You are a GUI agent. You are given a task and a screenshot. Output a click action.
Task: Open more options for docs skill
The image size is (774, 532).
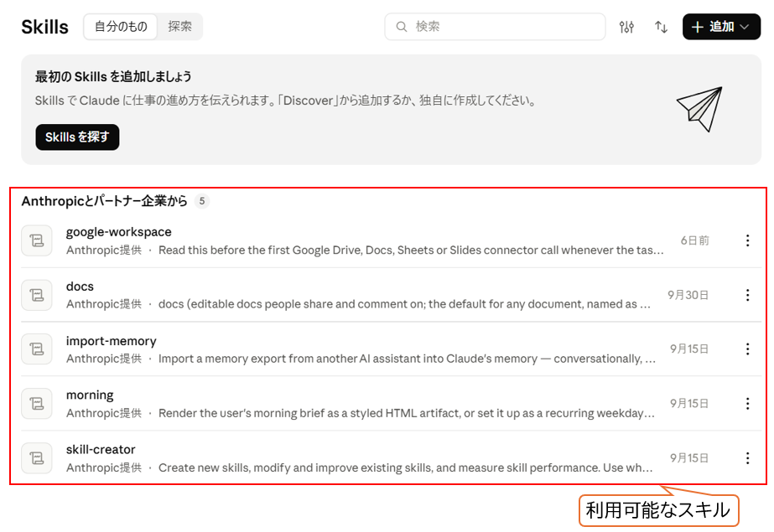[747, 295]
